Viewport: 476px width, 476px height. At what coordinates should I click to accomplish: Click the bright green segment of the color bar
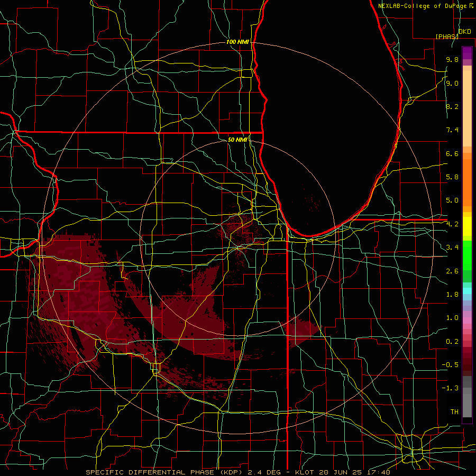pos(467,257)
